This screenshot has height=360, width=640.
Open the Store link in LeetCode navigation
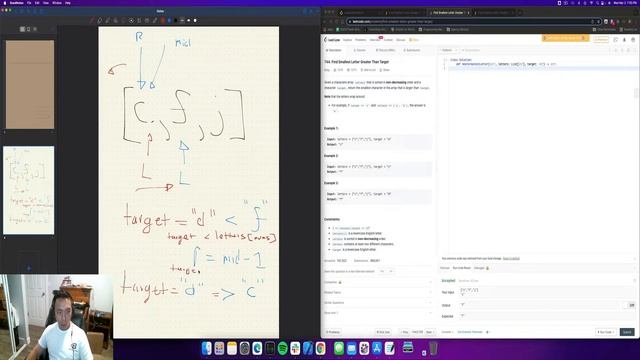(414, 40)
